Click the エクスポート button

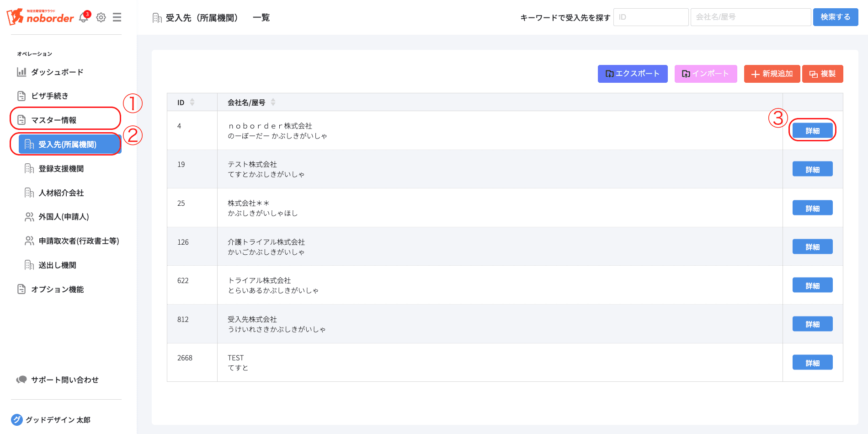632,74
